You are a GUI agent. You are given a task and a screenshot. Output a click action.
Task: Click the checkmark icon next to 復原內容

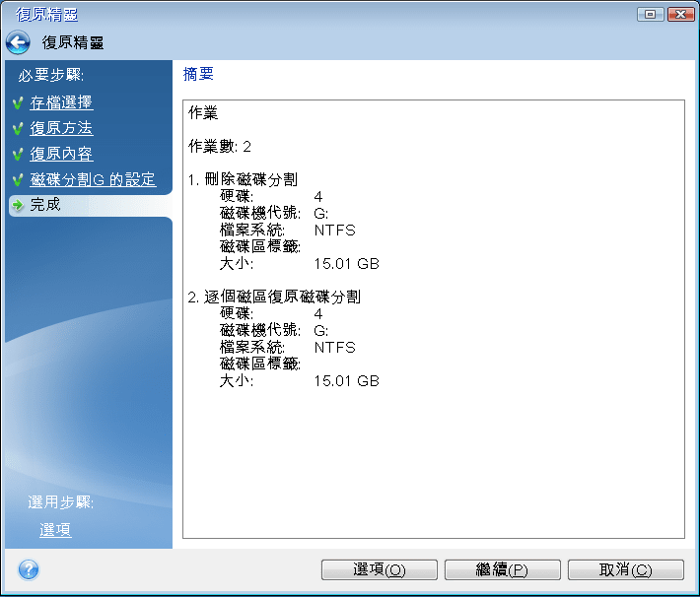coord(18,154)
